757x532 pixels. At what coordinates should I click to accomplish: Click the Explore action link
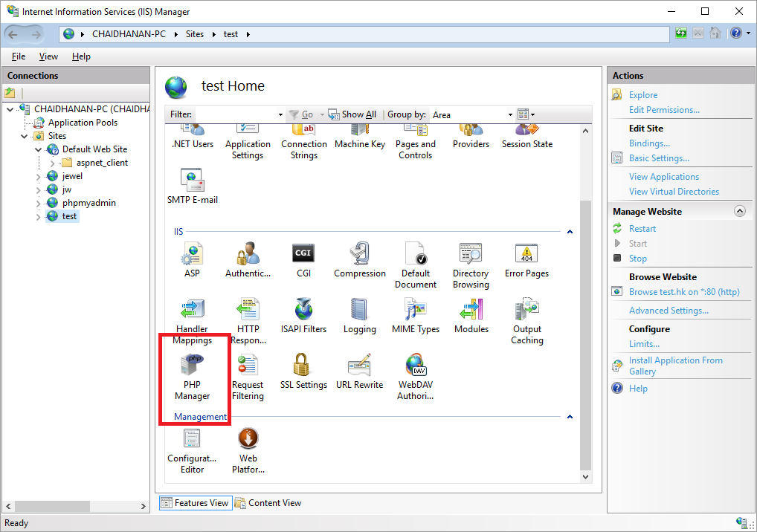(643, 95)
